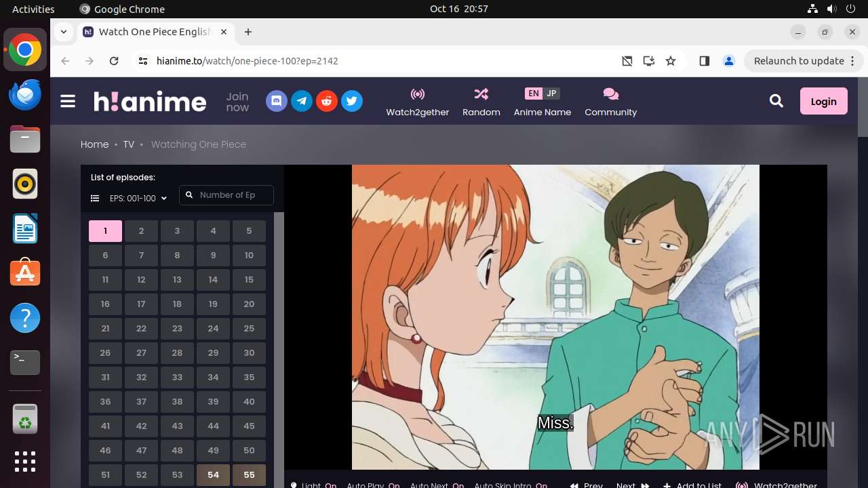Image resolution: width=868 pixels, height=488 pixels.
Task: Click the address bar URL
Action: pos(248,61)
